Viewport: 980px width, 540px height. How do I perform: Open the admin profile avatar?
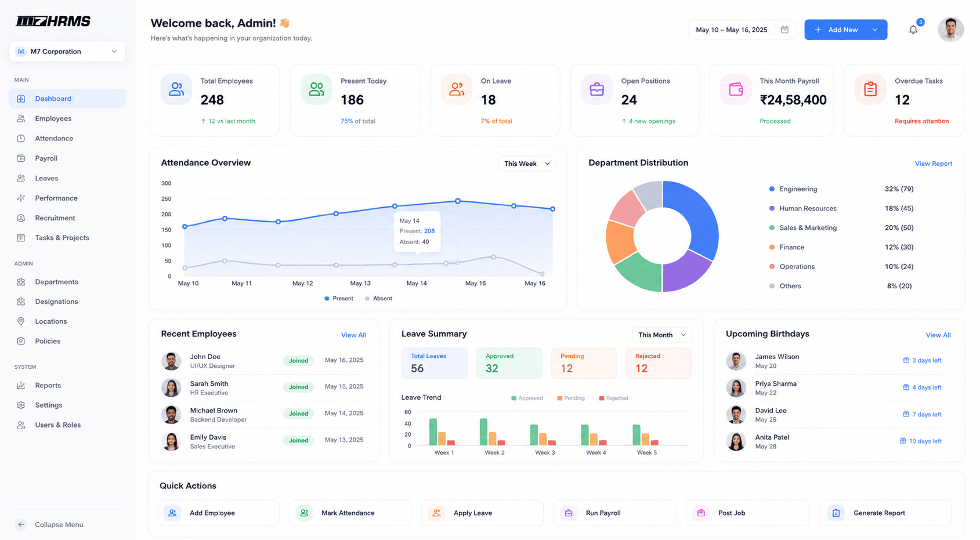point(950,30)
